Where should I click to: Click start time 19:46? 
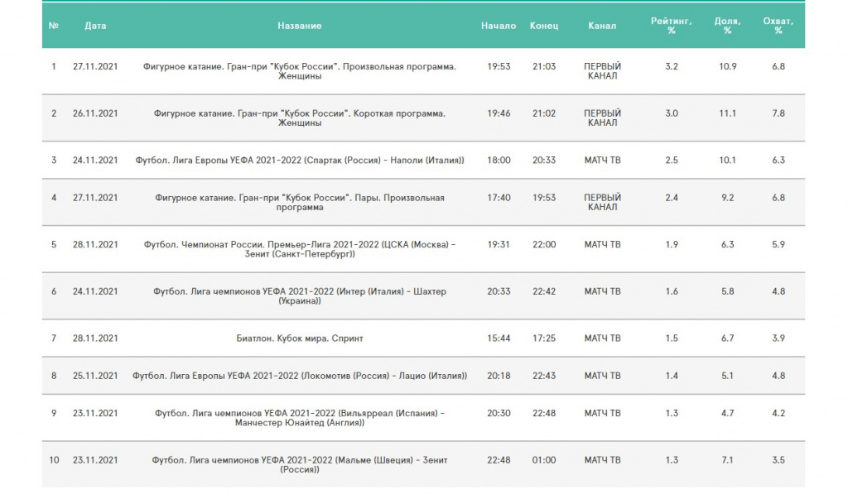498,113
